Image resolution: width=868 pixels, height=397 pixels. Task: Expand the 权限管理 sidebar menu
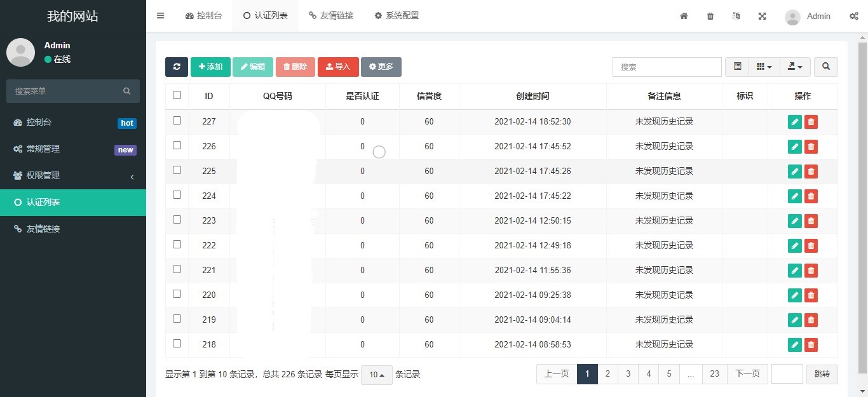click(x=73, y=176)
